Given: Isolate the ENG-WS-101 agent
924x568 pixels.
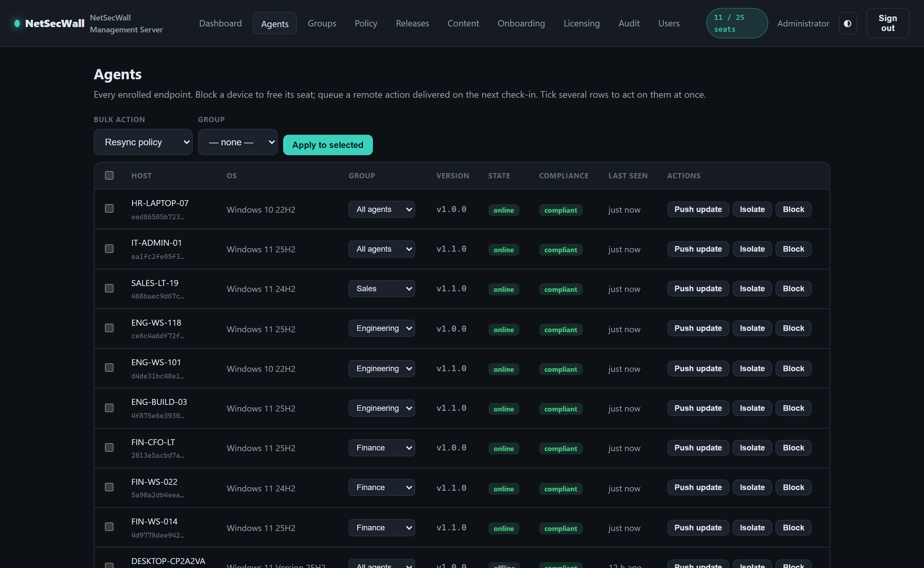Looking at the screenshot, I should 752,369.
